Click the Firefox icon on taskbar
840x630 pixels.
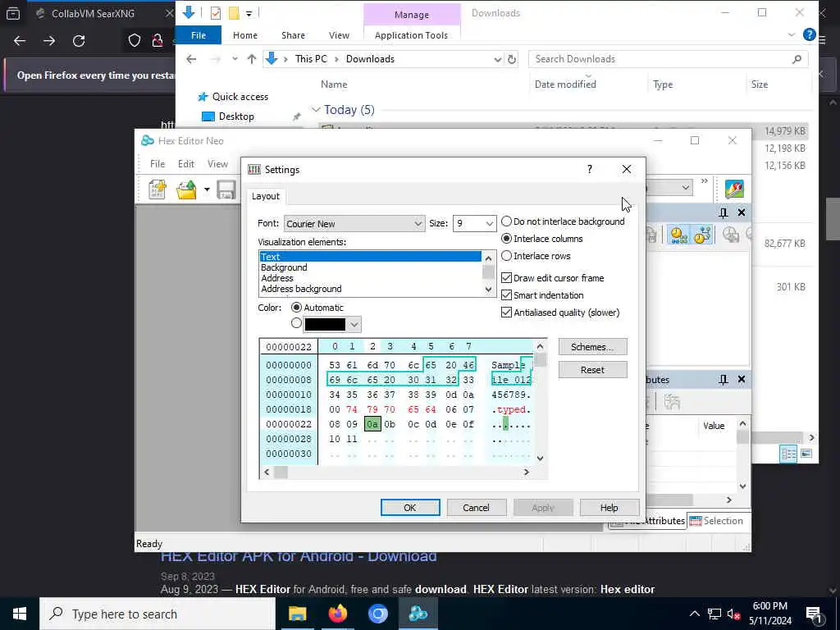[x=337, y=614]
